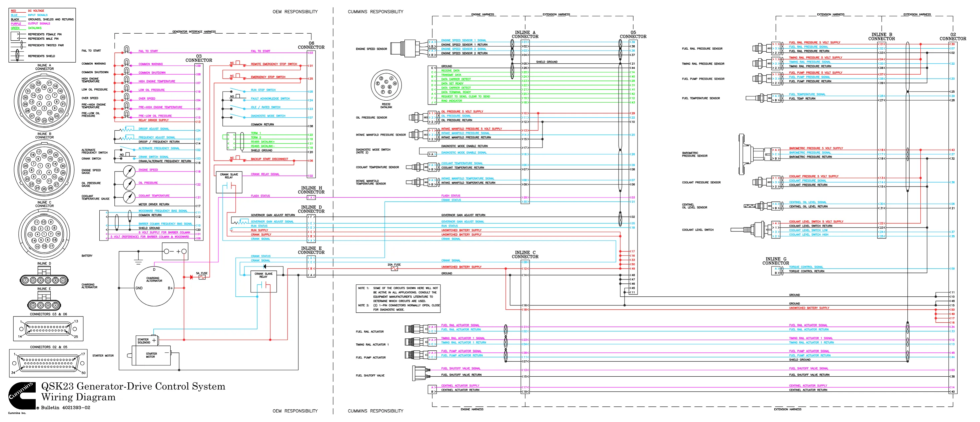Image resolution: width=980 pixels, height=422 pixels.
Task: Click the Inline D connector pin diagram
Action: tap(44, 276)
